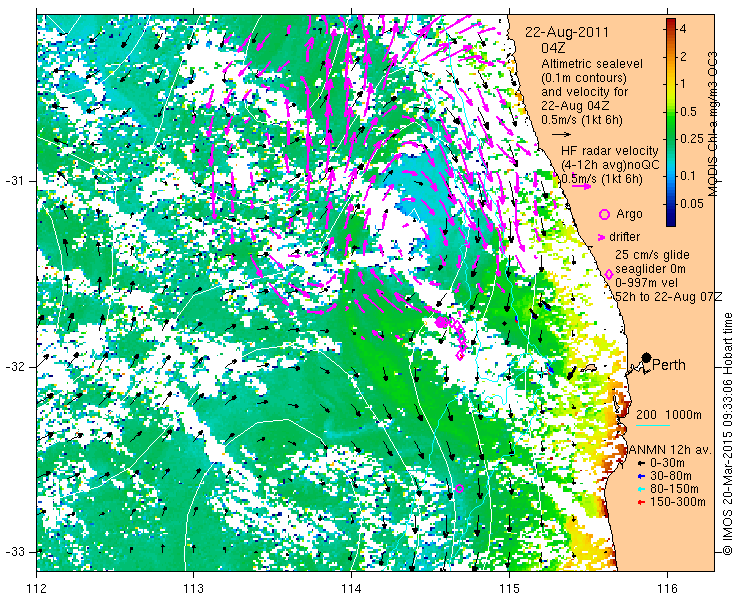Click the latitude '-32' axis label
Image resolution: width=740 pixels, height=600 pixels.
(x=14, y=367)
